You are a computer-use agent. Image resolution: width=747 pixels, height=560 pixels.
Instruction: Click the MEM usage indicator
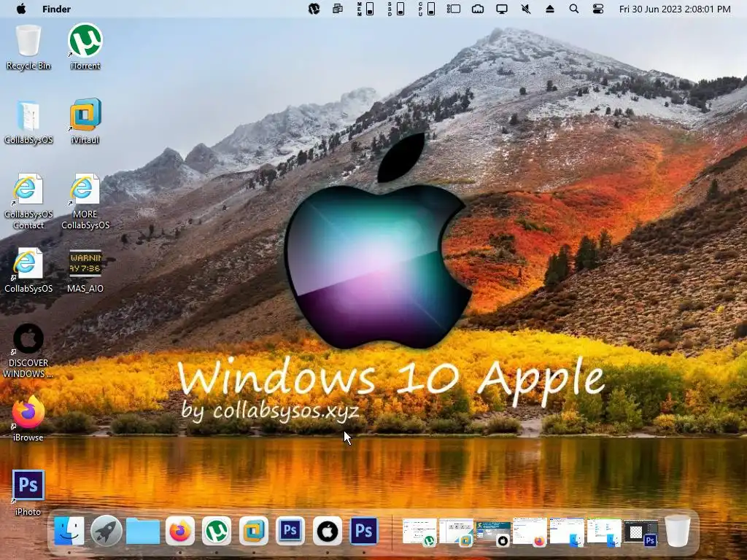point(365,9)
